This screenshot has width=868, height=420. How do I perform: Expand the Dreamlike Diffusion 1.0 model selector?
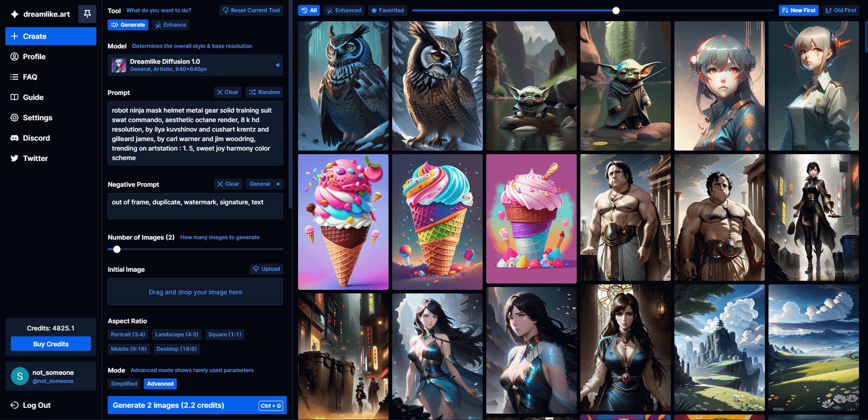tap(195, 65)
